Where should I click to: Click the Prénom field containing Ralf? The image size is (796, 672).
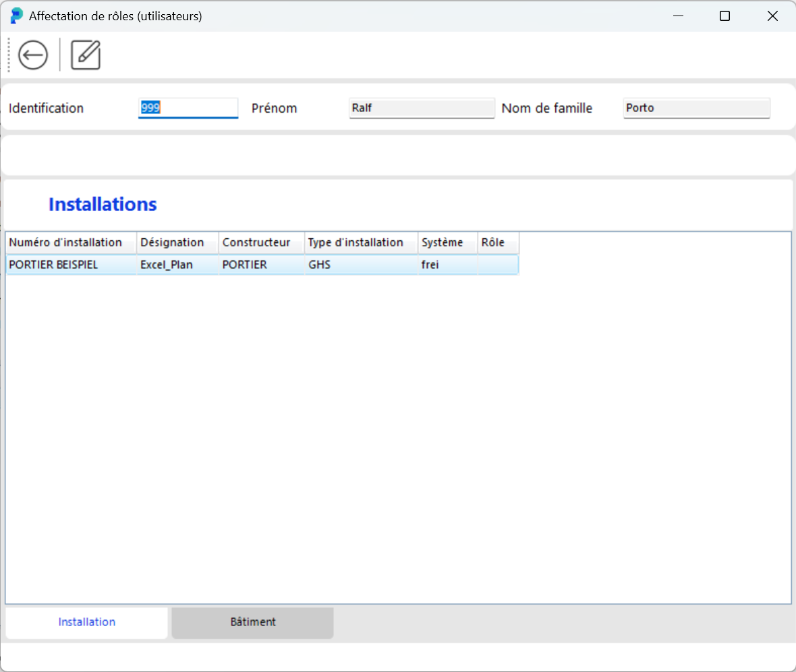[422, 108]
